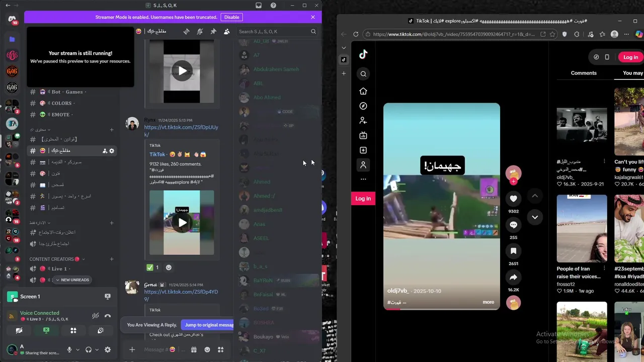
Task: Join the Live 1 voice channel
Action: click(x=72, y=269)
